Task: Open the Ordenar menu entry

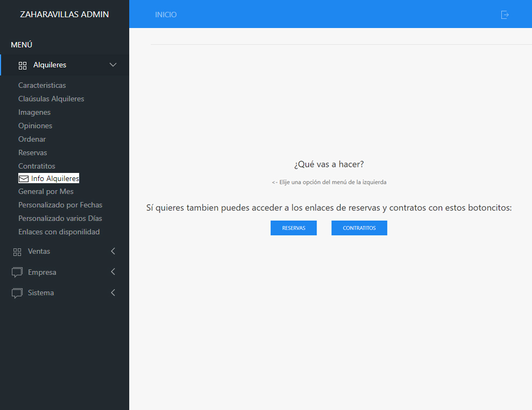Action: [x=32, y=139]
